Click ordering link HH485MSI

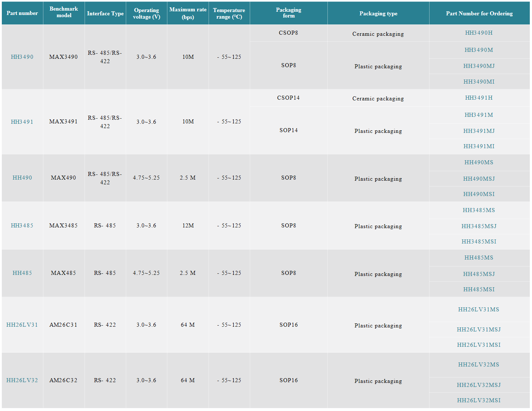[479, 289]
